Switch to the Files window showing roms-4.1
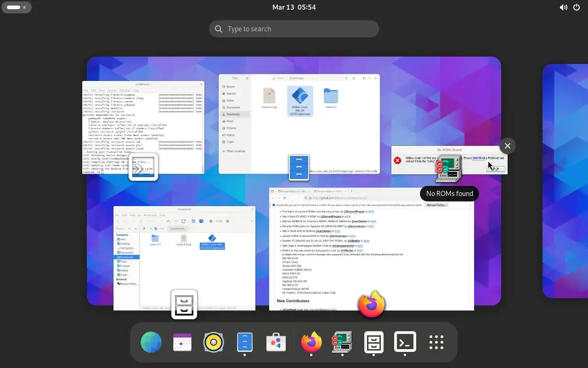This screenshot has width=588, height=368. tap(300, 124)
